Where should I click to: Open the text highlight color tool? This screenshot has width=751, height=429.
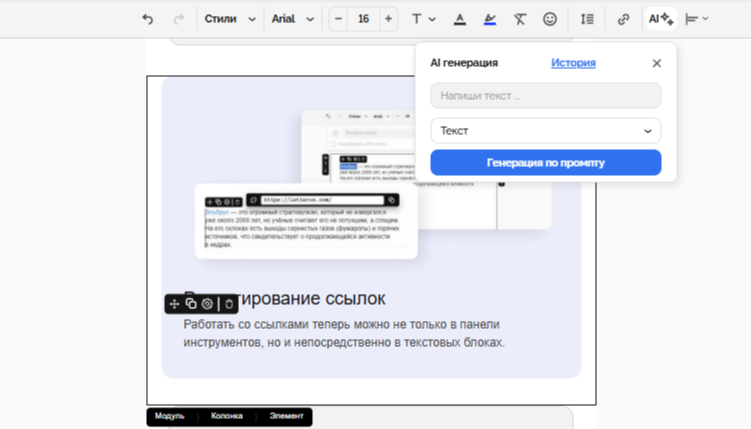click(x=489, y=19)
